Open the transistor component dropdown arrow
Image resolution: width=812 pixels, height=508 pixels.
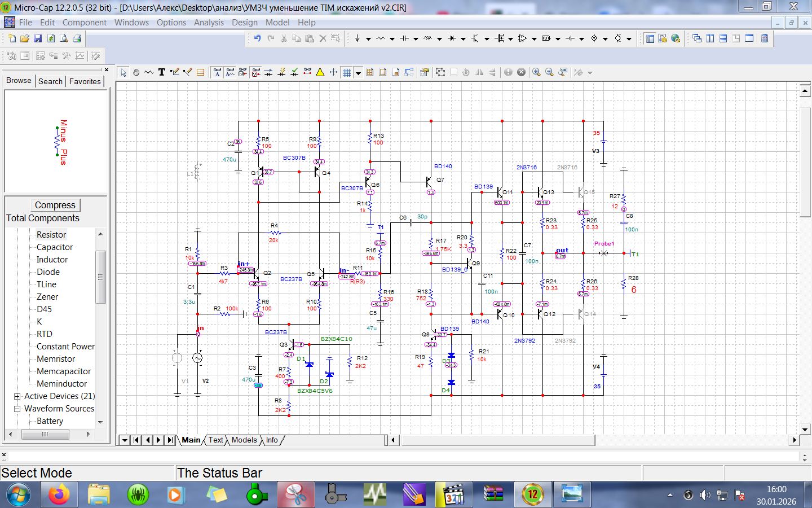(487, 39)
